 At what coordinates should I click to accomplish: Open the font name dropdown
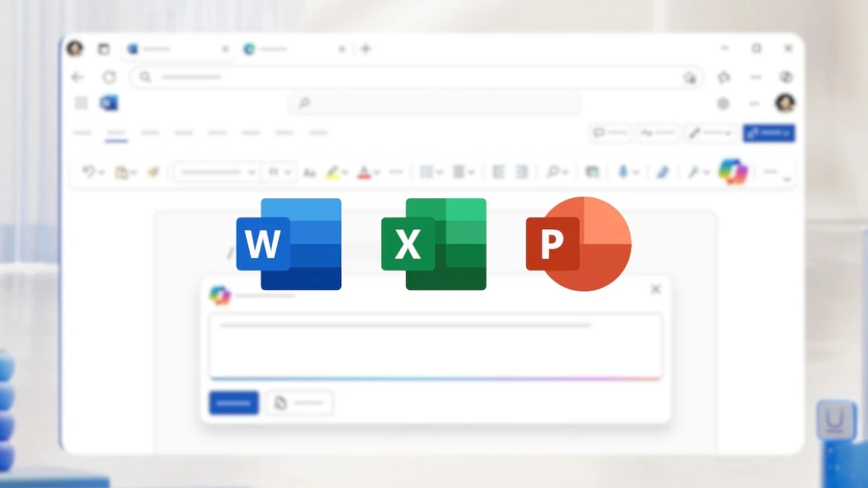tap(216, 172)
